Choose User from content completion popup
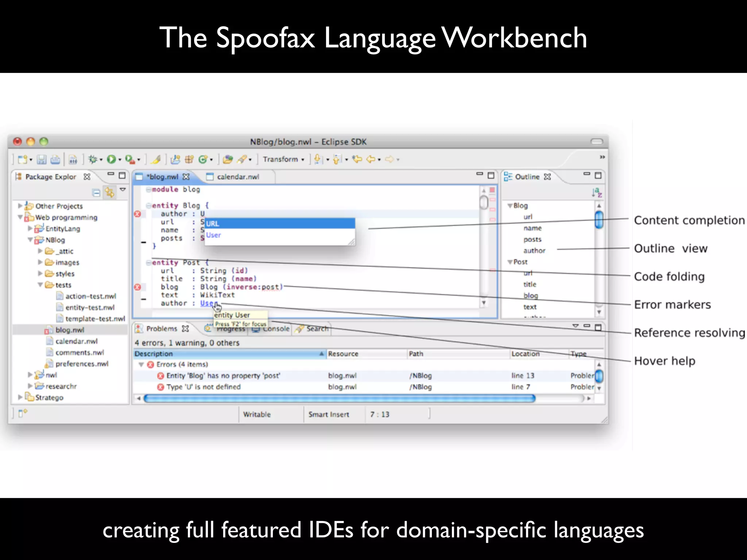 (280, 235)
